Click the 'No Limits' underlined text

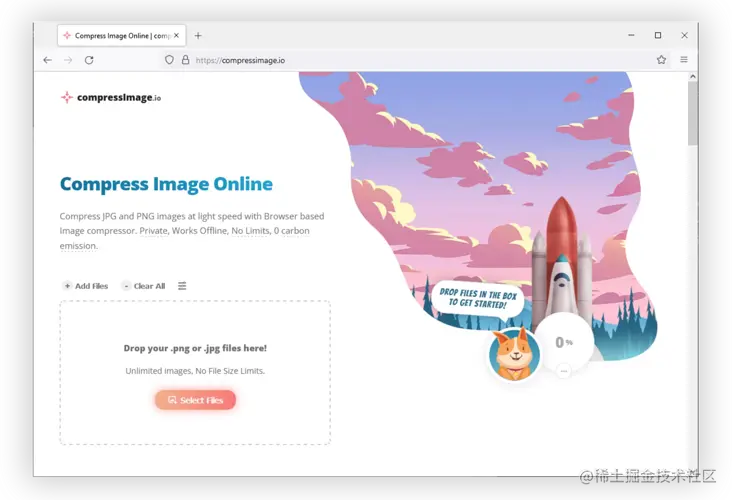250,231
